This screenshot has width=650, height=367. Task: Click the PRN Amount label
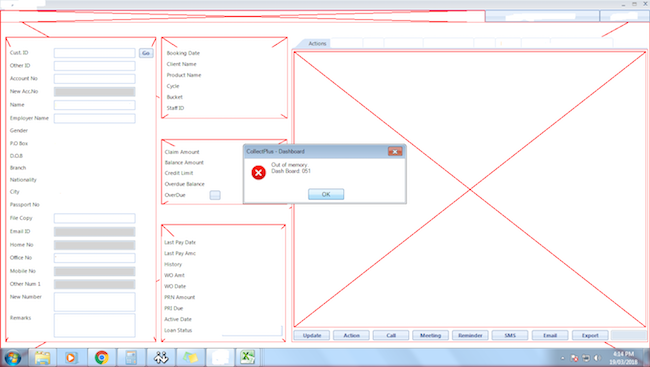coord(179,297)
